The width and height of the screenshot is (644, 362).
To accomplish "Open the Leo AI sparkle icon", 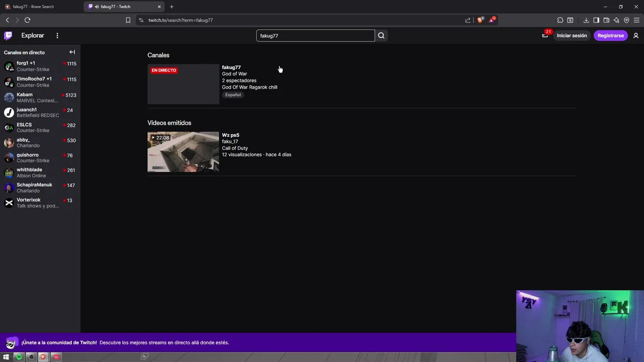I will [616, 20].
